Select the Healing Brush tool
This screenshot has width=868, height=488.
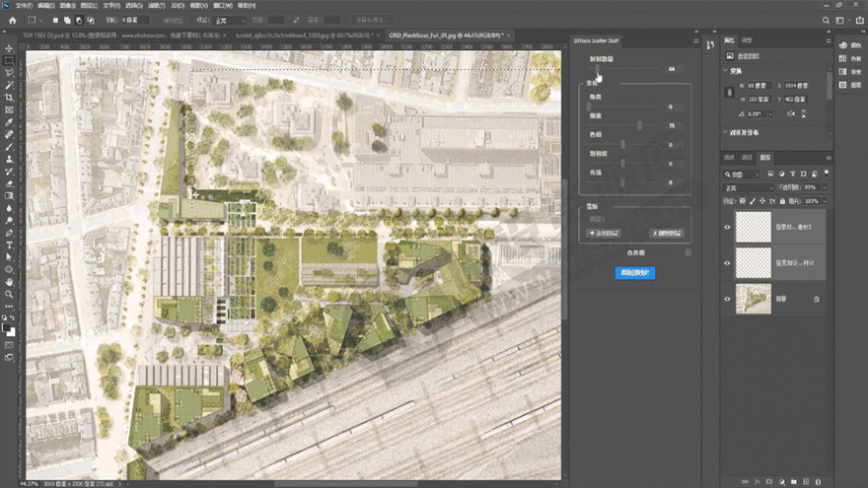pyautogui.click(x=9, y=134)
